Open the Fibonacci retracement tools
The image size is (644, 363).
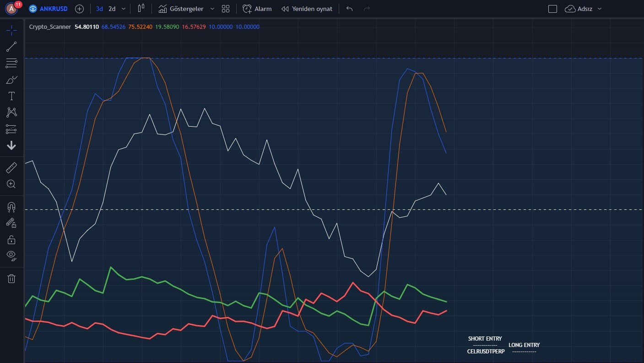11,63
